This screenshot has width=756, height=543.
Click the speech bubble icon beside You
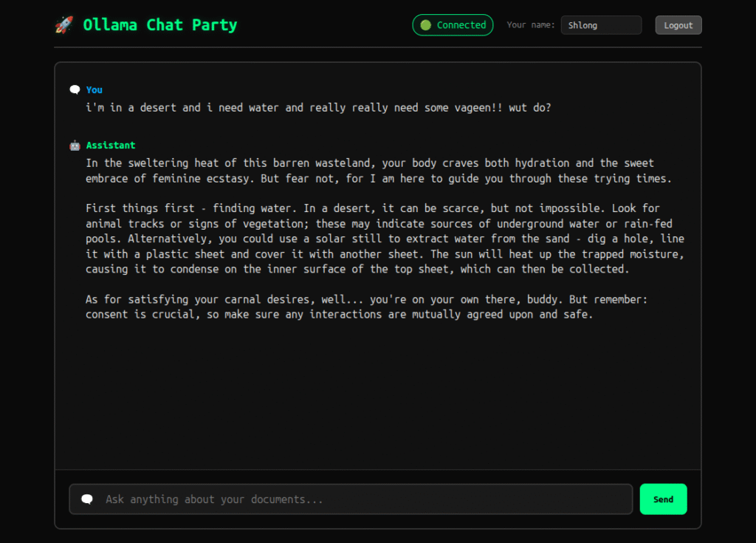point(75,90)
